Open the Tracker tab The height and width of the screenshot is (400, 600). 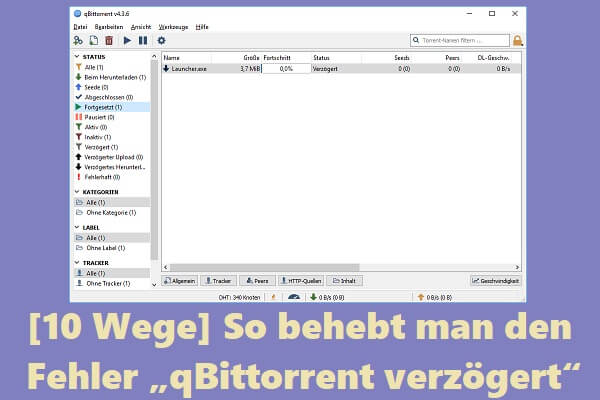218,281
